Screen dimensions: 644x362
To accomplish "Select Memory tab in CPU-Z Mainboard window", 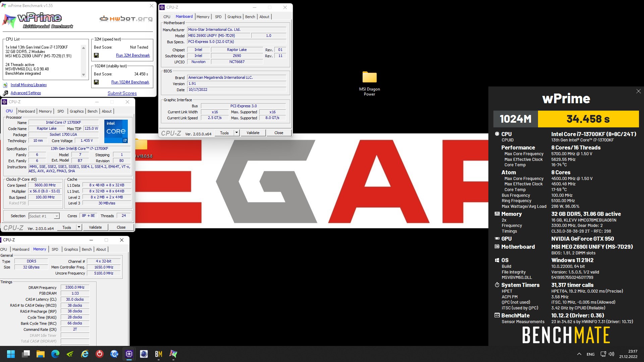I will pyautogui.click(x=203, y=17).
